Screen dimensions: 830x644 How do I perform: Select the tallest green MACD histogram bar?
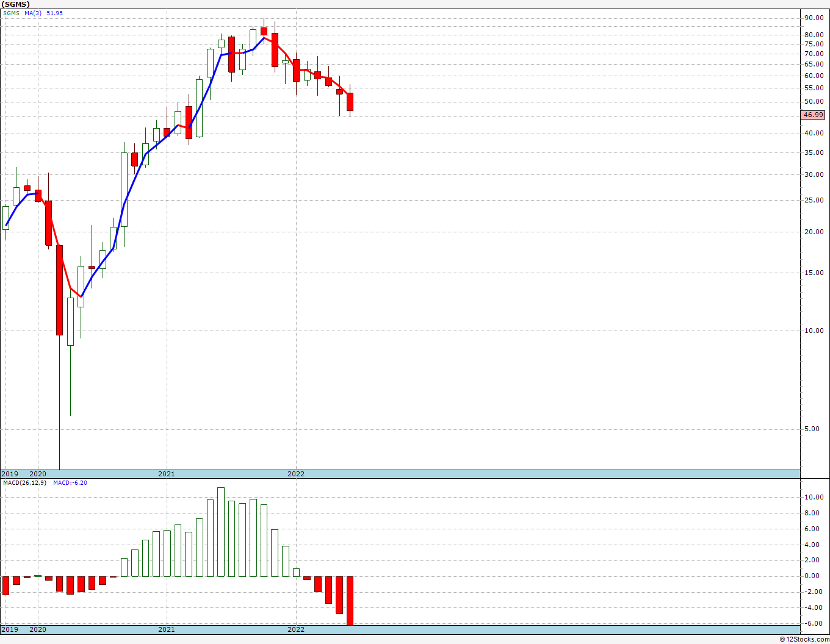pyautogui.click(x=221, y=532)
